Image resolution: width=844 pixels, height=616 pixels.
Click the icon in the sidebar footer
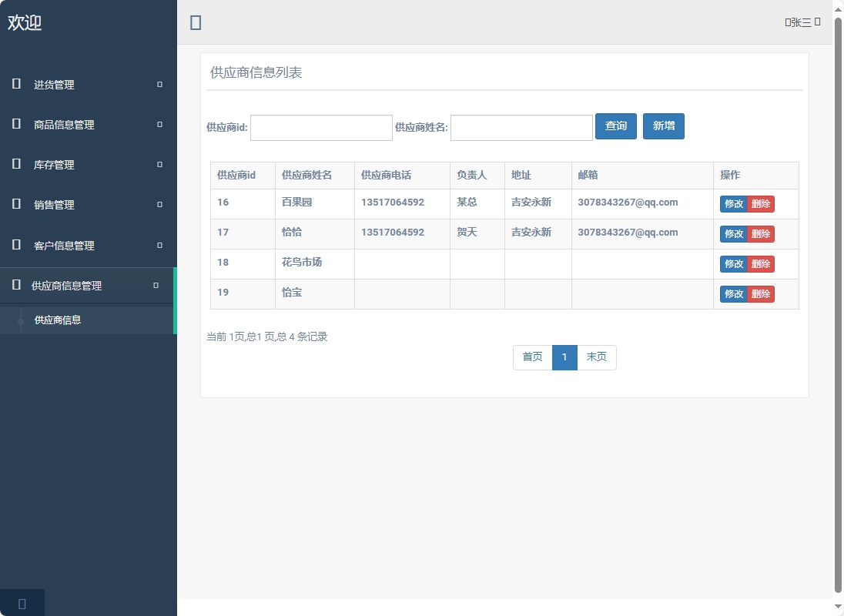pos(22,603)
